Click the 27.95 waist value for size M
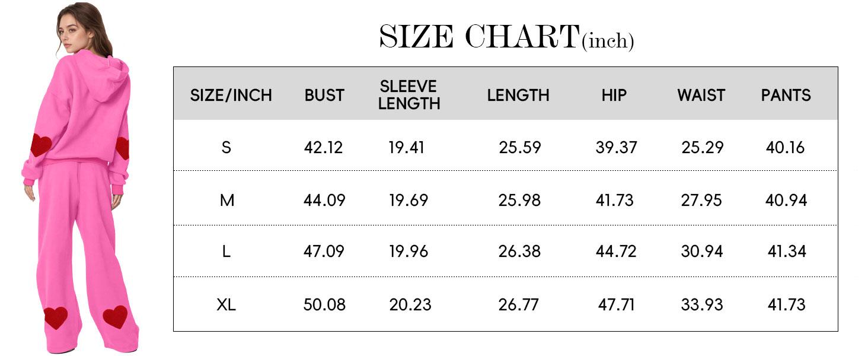The width and height of the screenshot is (868, 356). (701, 201)
